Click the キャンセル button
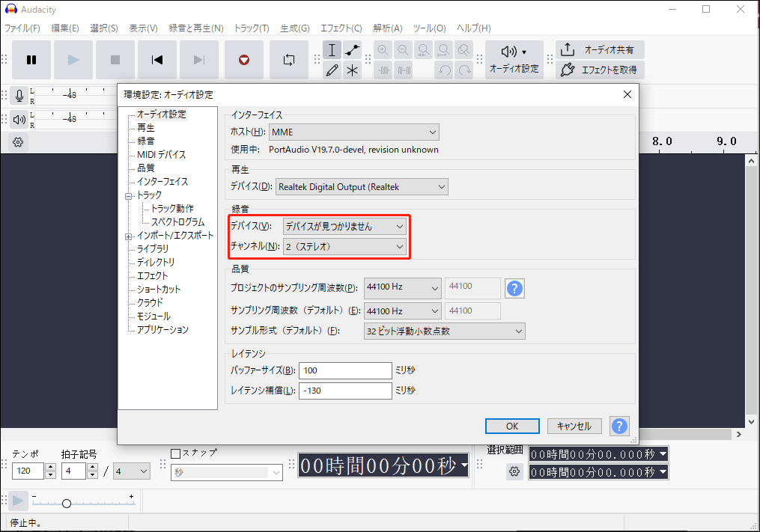Image resolution: width=760 pixels, height=532 pixels. (574, 426)
